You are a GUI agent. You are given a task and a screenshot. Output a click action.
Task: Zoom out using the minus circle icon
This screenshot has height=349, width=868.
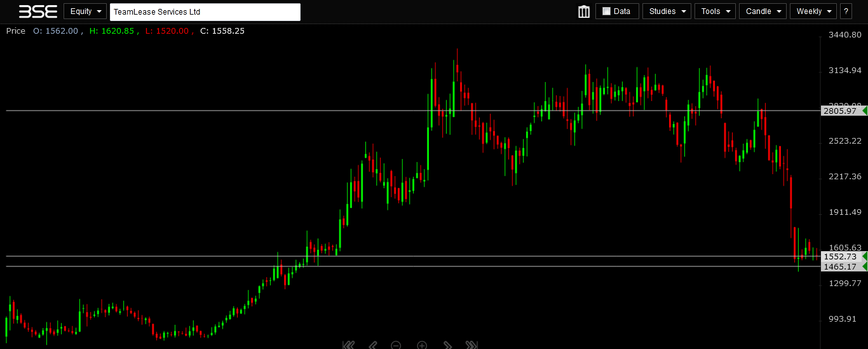point(396,345)
